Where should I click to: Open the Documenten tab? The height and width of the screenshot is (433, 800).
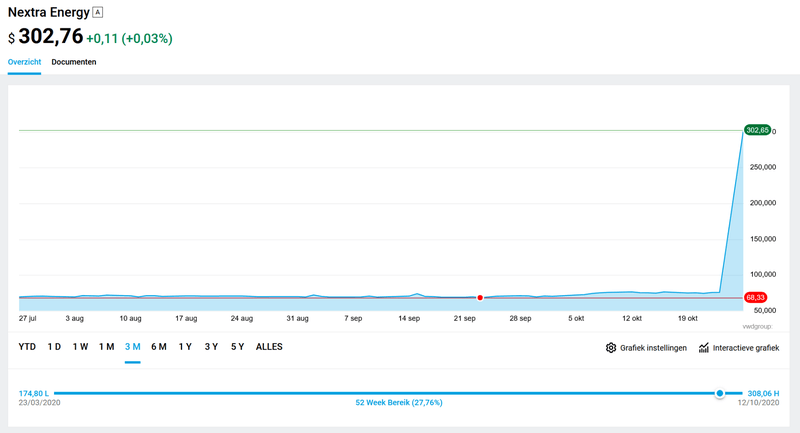(73, 62)
